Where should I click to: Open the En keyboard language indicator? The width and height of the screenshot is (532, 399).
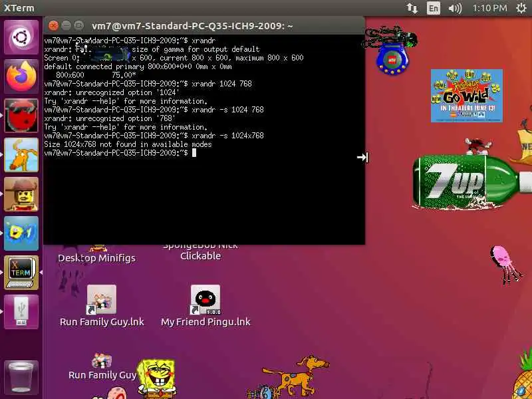[434, 8]
